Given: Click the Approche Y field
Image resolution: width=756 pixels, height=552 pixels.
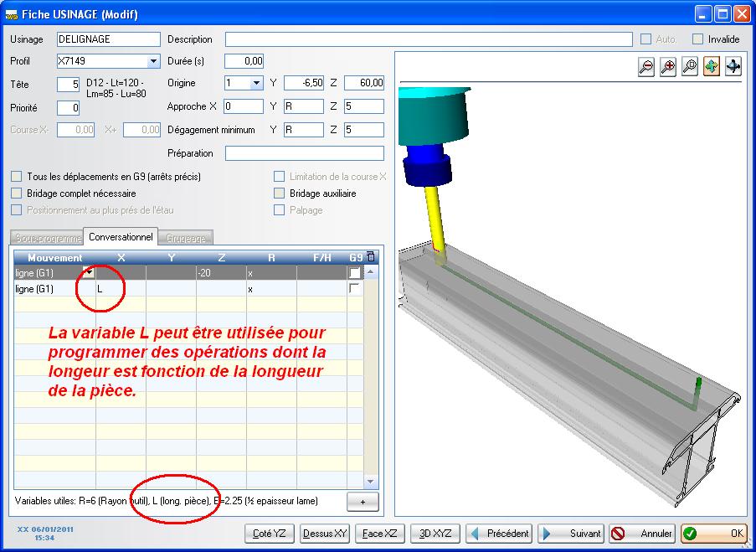Looking at the screenshot, I should pos(304,106).
